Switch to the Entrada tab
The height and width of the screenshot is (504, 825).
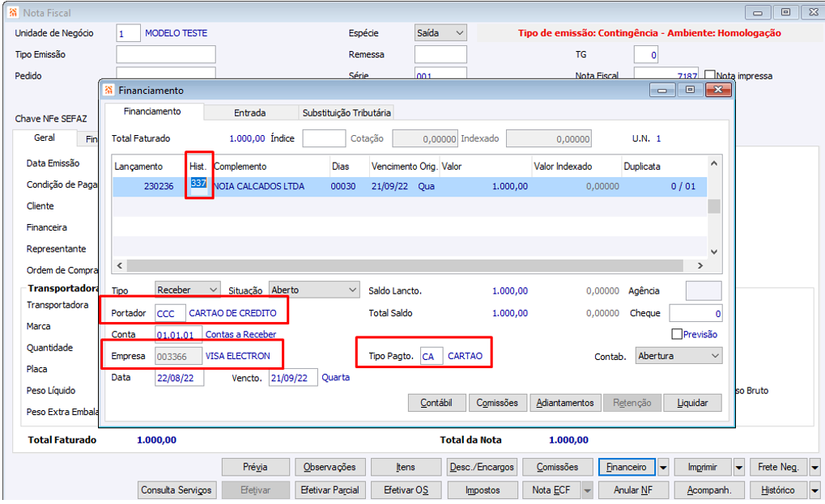click(250, 112)
